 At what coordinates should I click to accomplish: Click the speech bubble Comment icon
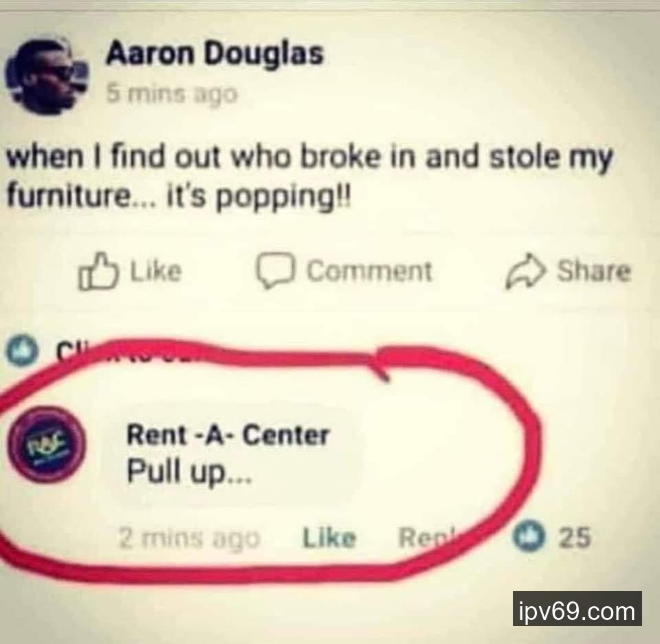pos(275,271)
